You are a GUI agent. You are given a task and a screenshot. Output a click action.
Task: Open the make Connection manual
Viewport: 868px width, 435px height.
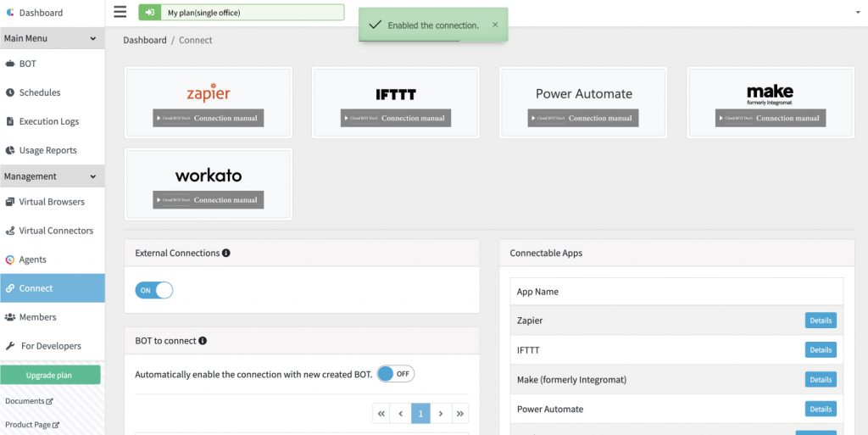(771, 118)
